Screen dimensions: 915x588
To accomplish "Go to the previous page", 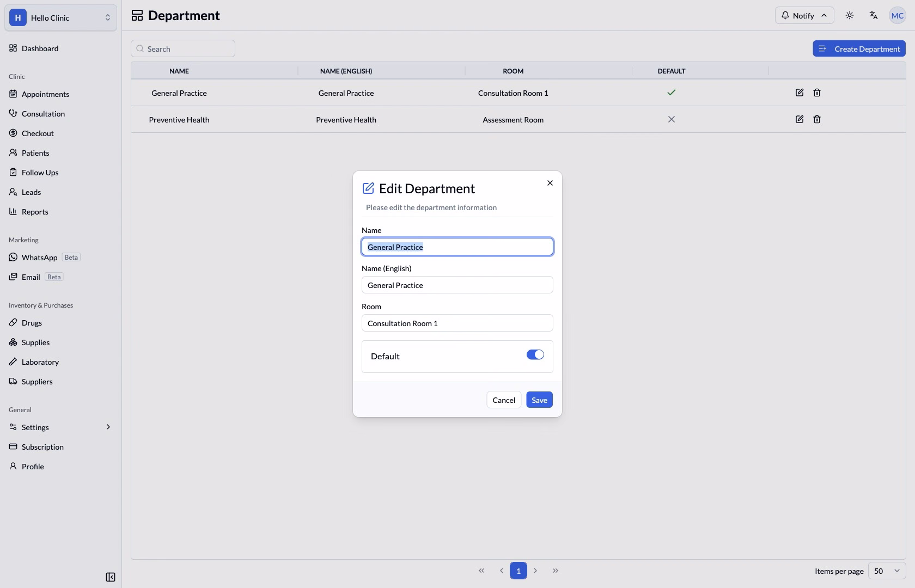I will pyautogui.click(x=501, y=571).
